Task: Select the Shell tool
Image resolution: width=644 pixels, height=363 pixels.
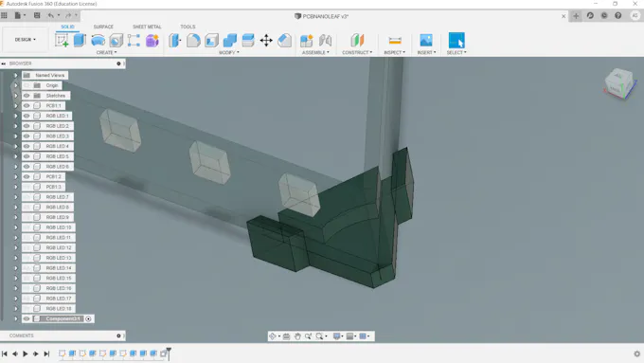Action: (x=211, y=41)
